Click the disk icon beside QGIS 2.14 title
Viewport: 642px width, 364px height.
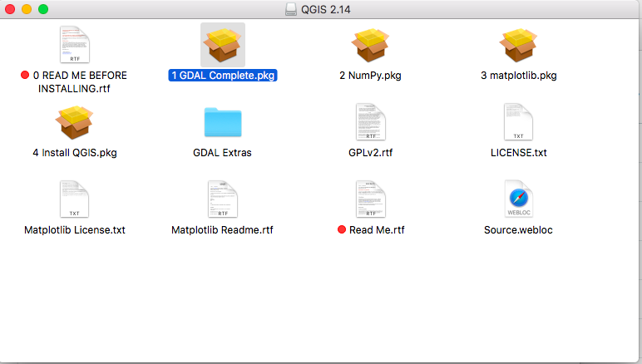coord(291,9)
